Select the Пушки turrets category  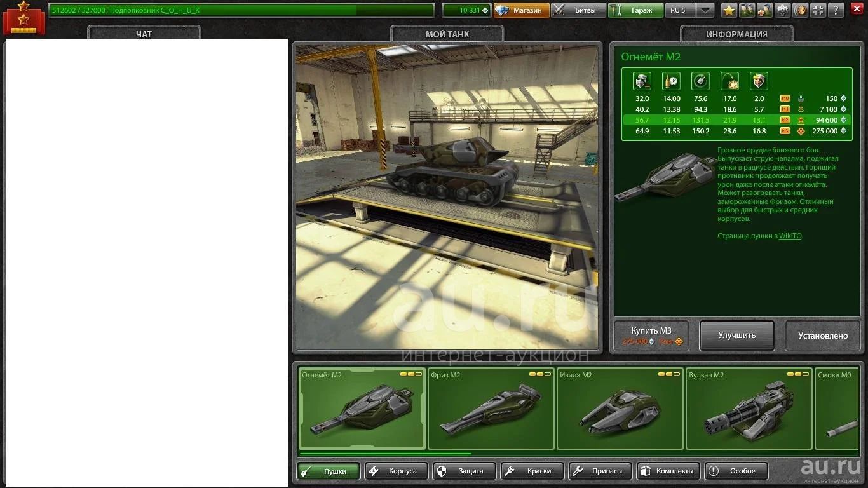[329, 471]
